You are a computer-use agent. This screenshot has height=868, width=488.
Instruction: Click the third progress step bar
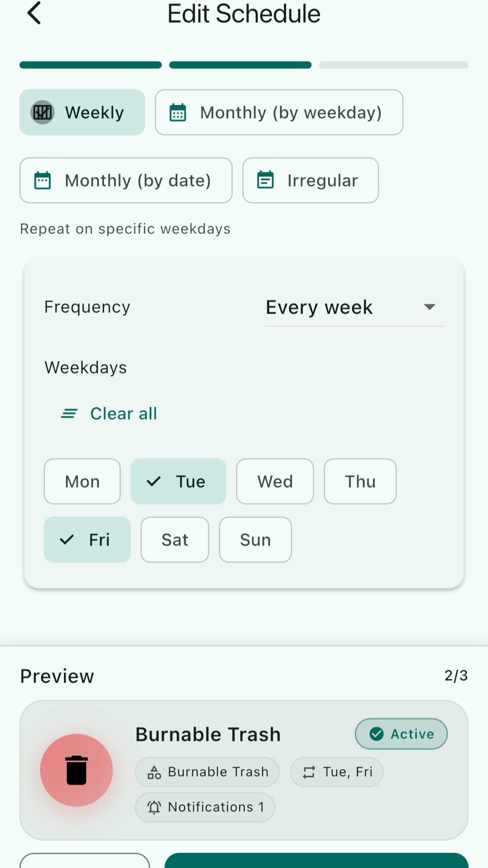(x=394, y=65)
